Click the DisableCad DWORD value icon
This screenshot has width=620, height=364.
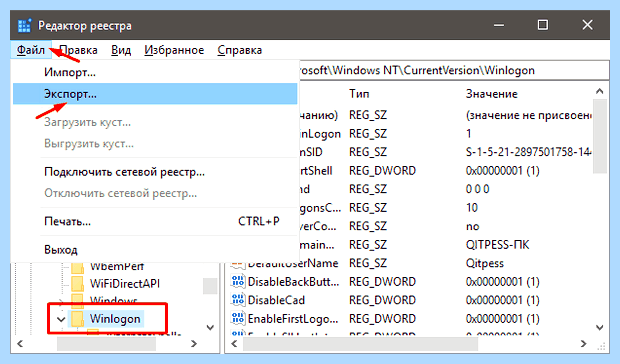238,300
